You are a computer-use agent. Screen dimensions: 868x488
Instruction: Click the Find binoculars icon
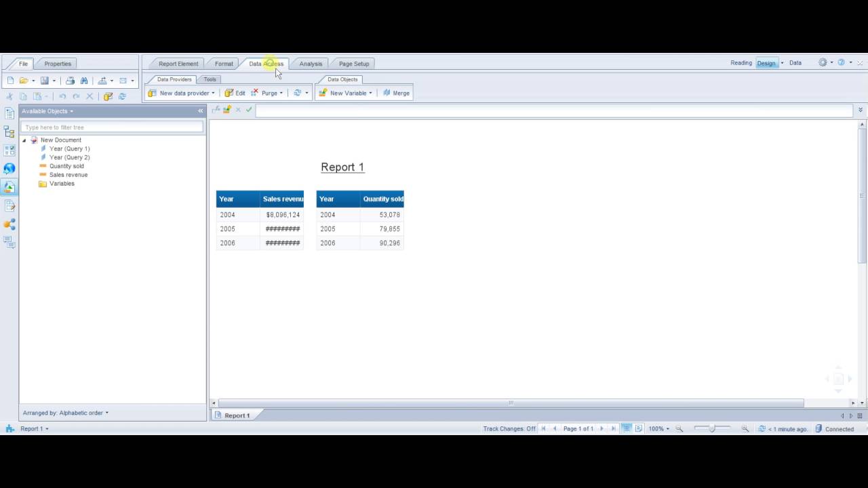84,81
